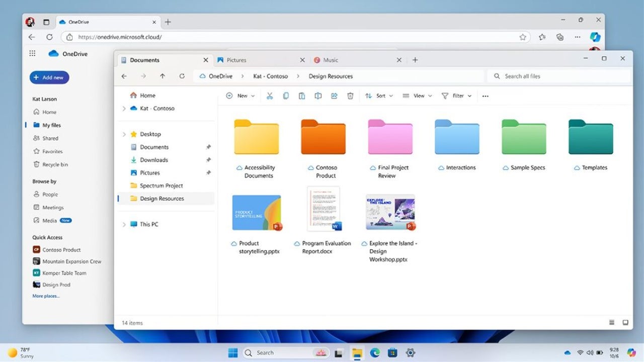This screenshot has height=362, width=644.
Task: Switch to details view layout
Action: click(612, 322)
